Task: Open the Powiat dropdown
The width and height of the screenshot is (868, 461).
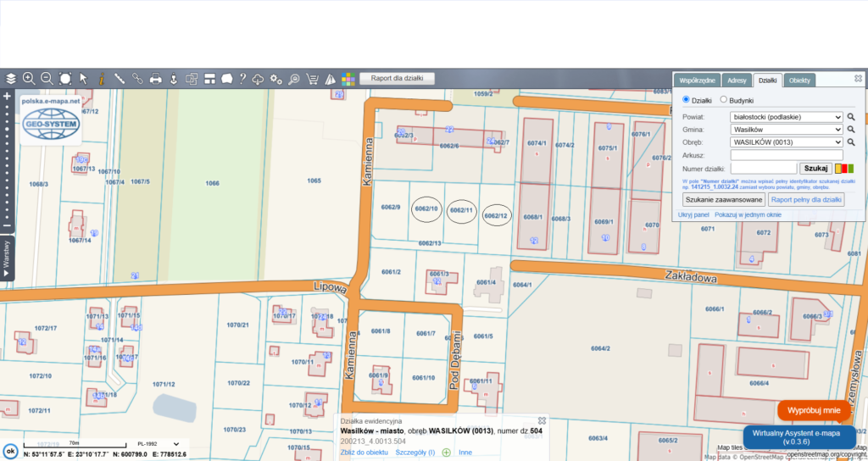Action: 787,117
